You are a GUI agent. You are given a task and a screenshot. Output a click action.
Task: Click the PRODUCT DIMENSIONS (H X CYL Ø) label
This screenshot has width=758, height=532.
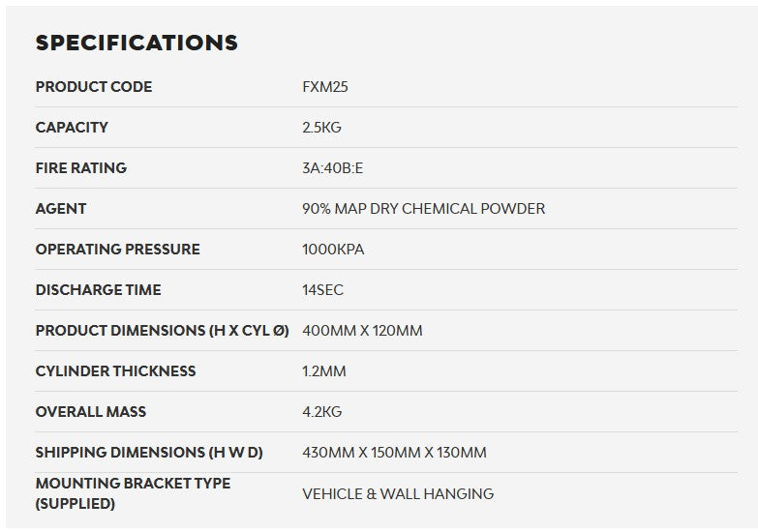pos(163,331)
